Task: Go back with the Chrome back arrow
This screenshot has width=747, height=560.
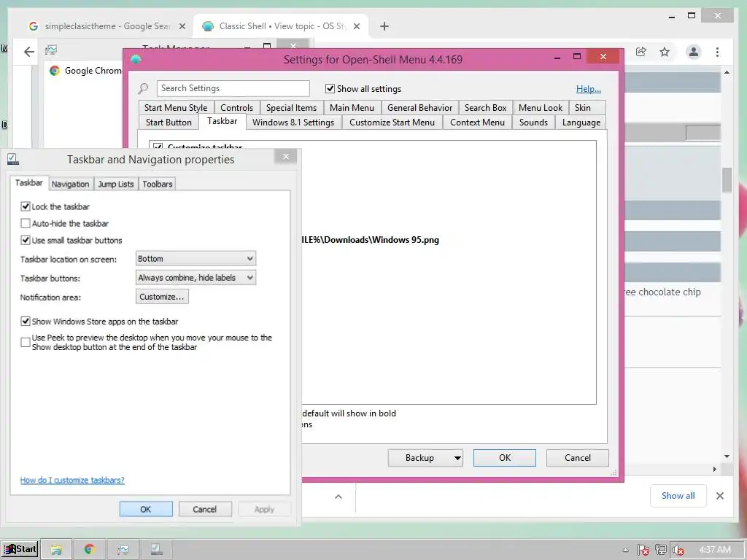Action: pyautogui.click(x=29, y=52)
